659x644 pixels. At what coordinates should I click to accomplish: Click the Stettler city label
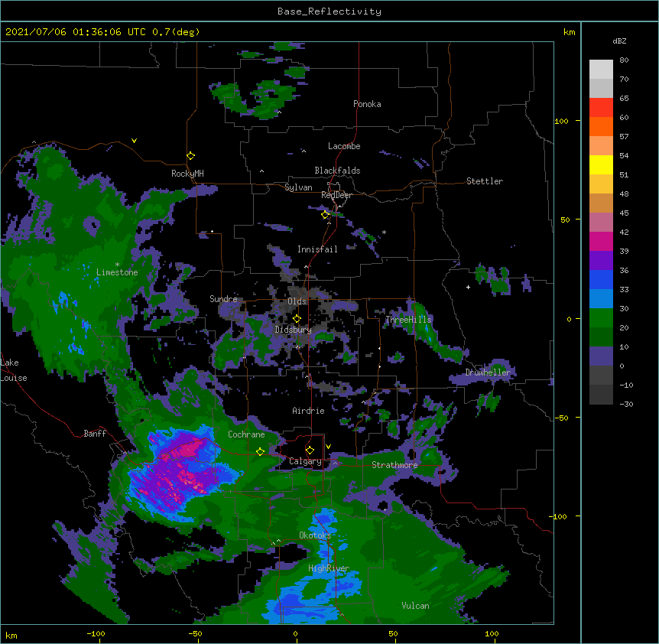tap(485, 181)
